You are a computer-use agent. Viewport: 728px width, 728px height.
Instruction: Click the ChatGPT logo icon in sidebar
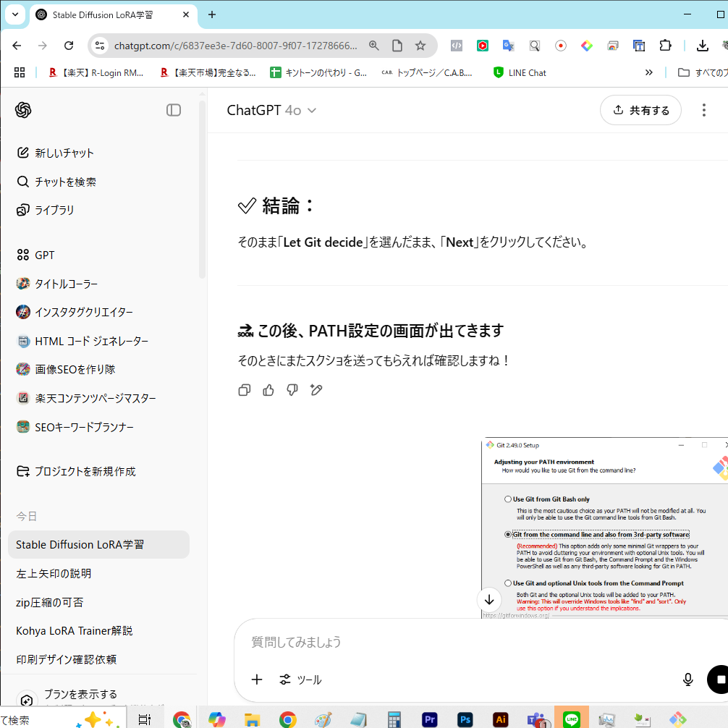[x=23, y=110]
